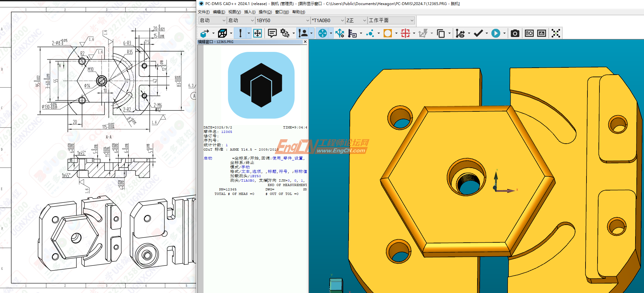Viewport: 644px width, 293px height.
Task: Open the bar chart window icon
Action: 542,33
